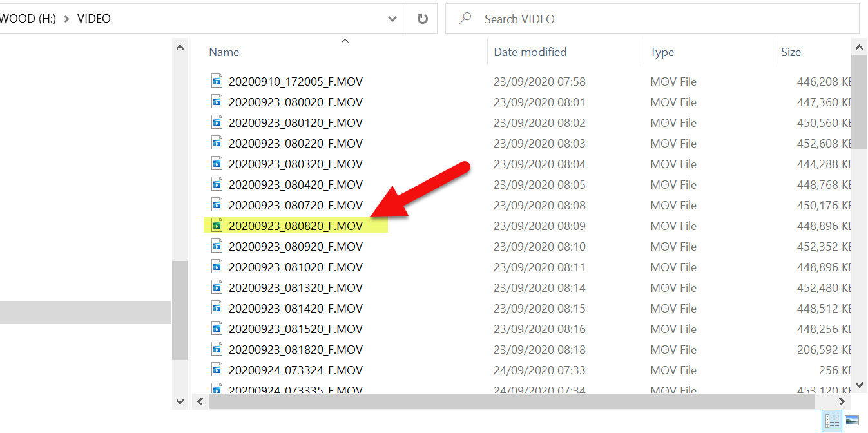Image resolution: width=868 pixels, height=433 pixels.
Task: Click VIDEO in the breadcrumb path
Action: tap(93, 19)
